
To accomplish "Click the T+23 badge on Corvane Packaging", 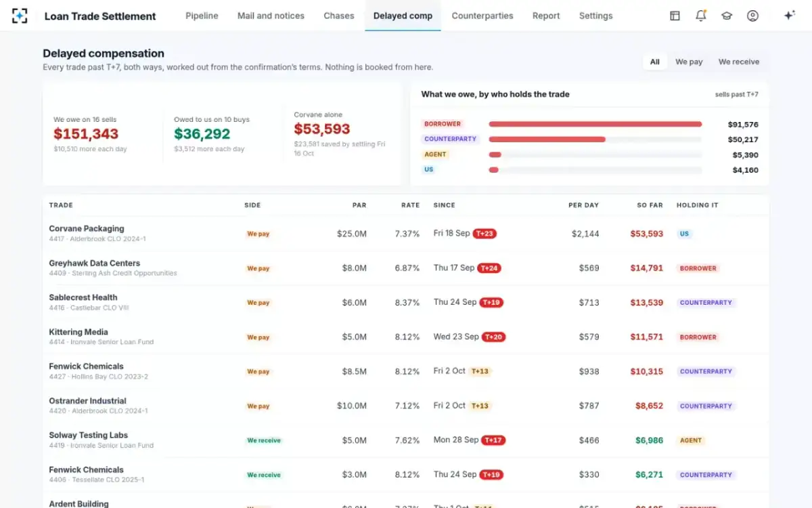I will [x=484, y=234].
